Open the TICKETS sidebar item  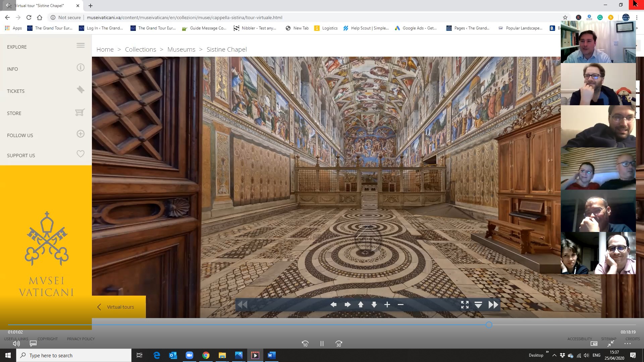[16, 91]
